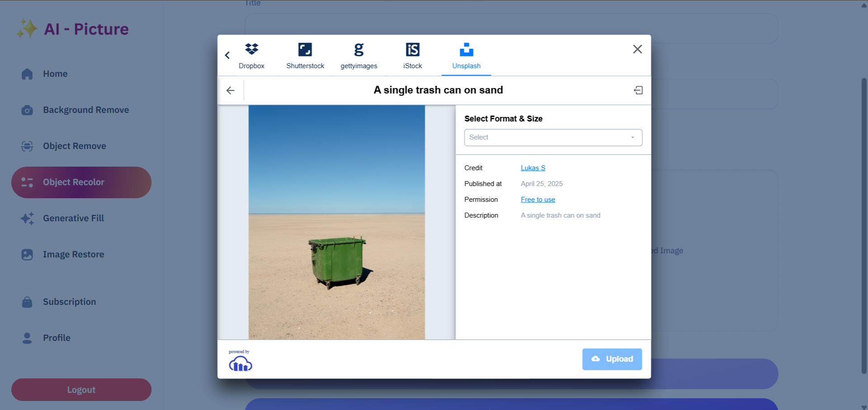
Task: Click the green trash can image preview
Action: tap(337, 222)
